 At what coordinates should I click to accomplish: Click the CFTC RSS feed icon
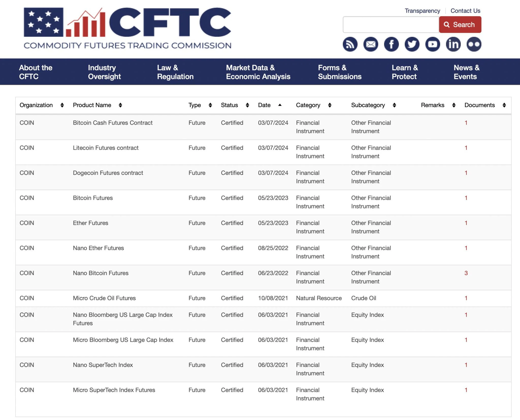[x=350, y=44]
